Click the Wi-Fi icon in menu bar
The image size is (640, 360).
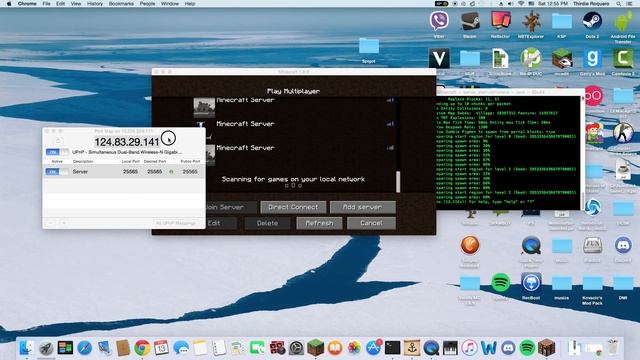521,4
